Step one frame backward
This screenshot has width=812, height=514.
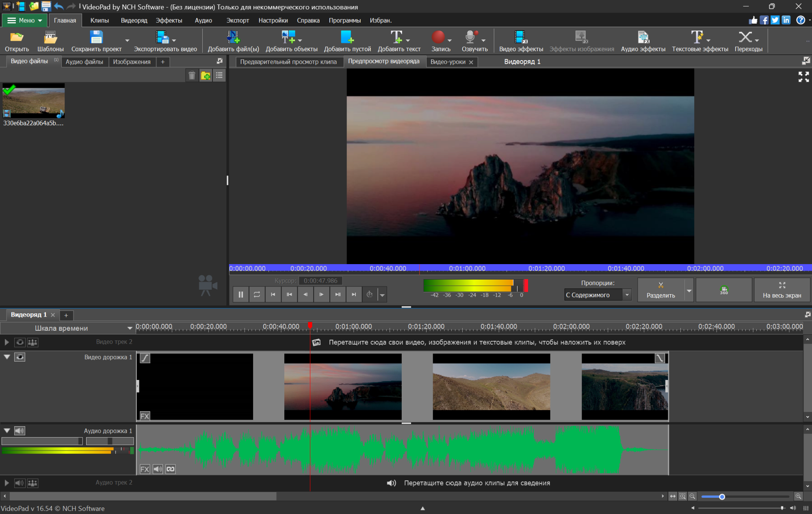[305, 295]
